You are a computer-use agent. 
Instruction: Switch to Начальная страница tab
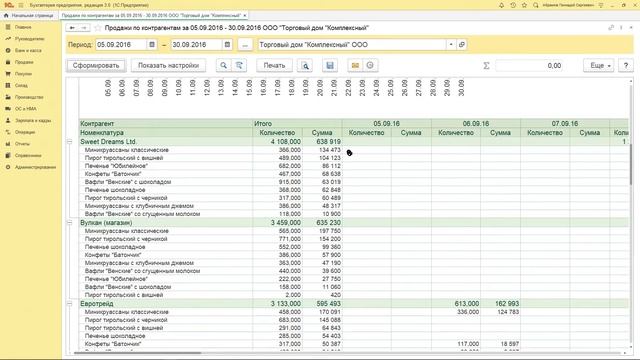pos(29,16)
